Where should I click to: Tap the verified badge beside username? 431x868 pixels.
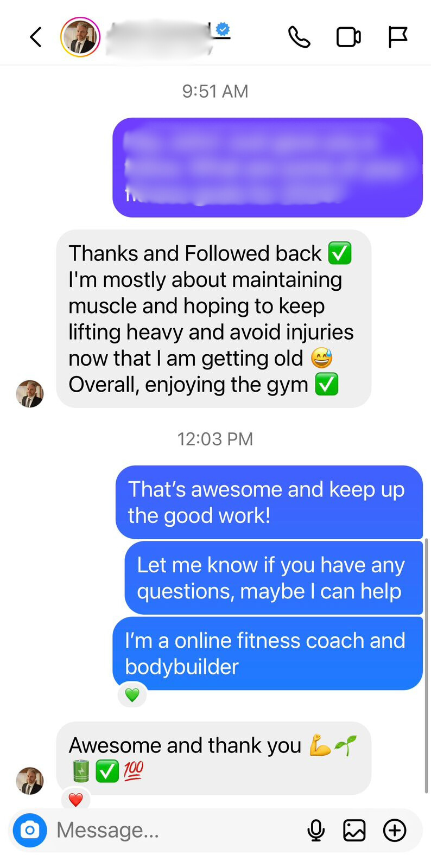(x=223, y=29)
